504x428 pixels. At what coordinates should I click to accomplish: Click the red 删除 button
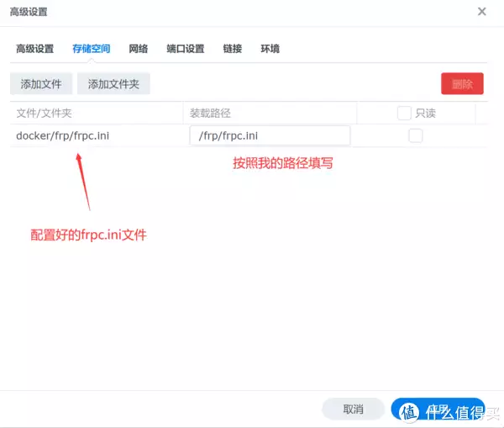click(462, 84)
